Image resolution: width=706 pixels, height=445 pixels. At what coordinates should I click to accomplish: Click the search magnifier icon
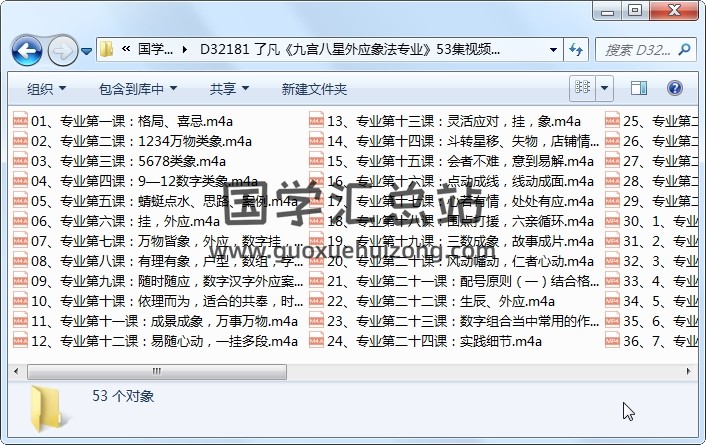(x=683, y=49)
